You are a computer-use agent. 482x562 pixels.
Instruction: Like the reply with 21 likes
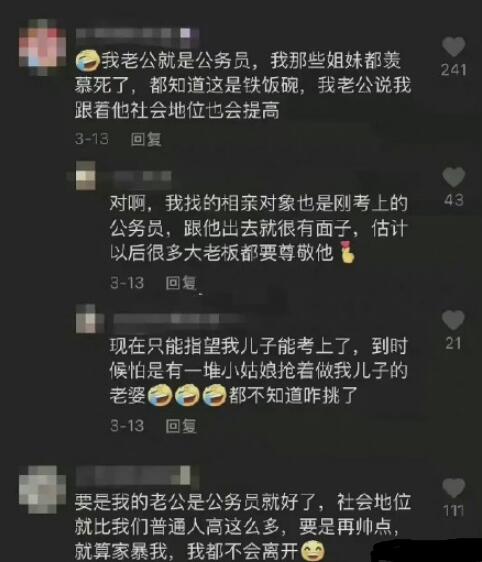coord(453,320)
